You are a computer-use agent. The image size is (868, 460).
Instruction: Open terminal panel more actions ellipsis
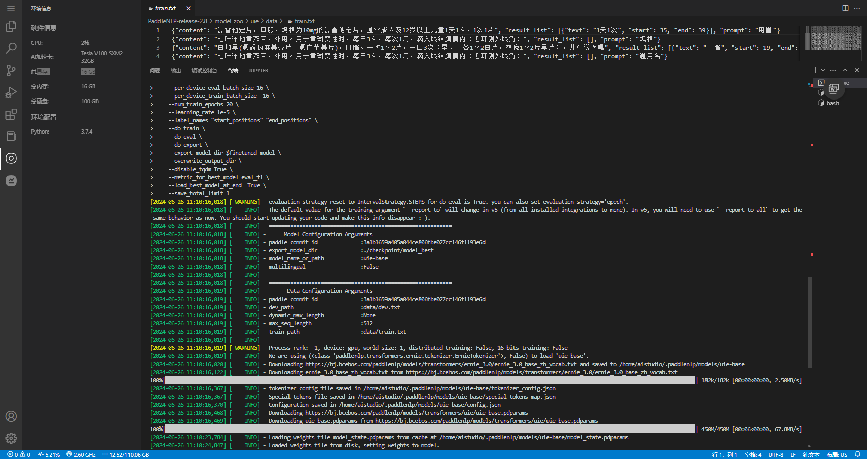(833, 70)
